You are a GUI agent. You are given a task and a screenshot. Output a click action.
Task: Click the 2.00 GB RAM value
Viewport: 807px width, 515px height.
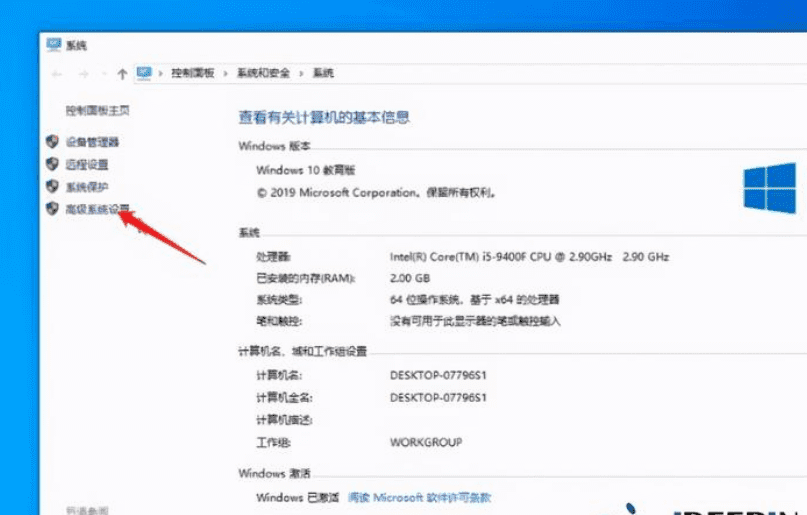tap(410, 278)
